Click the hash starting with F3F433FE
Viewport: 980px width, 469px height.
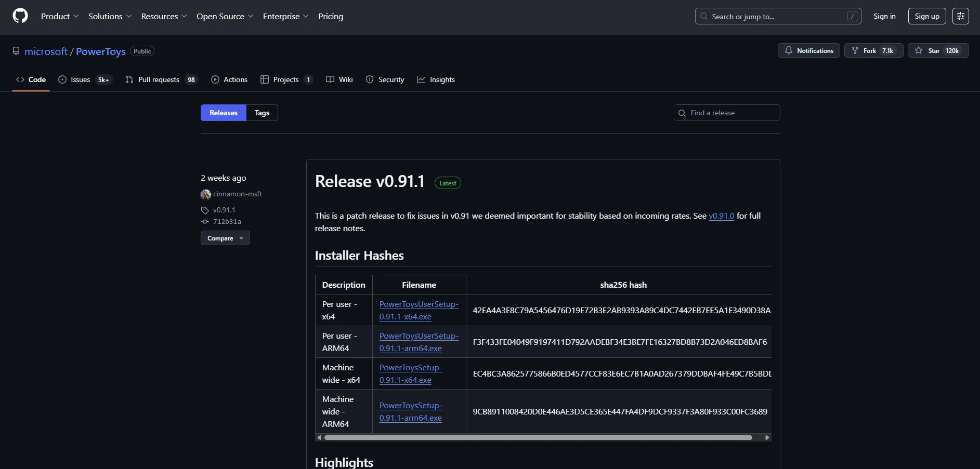click(x=620, y=342)
